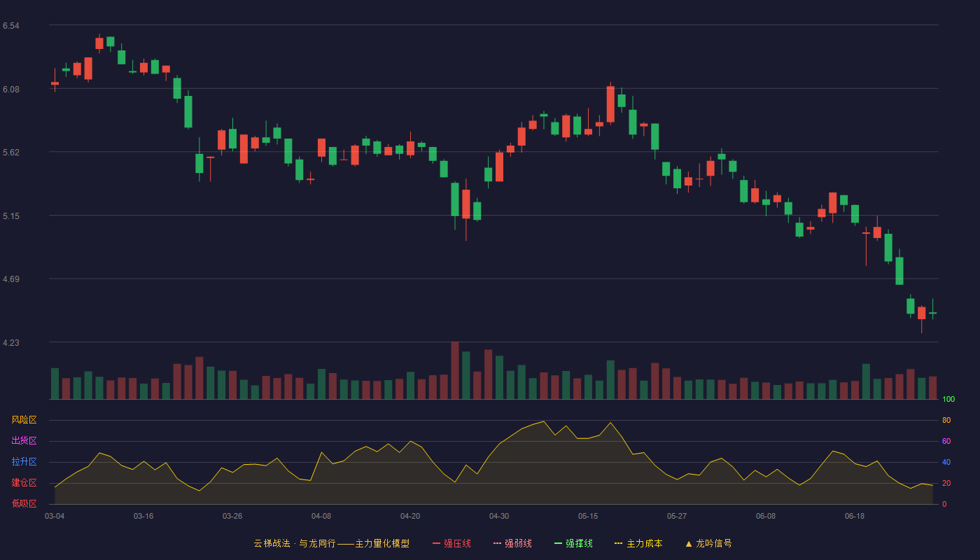Click the 04-30 date axis label
This screenshot has width=980, height=560.
[499, 516]
